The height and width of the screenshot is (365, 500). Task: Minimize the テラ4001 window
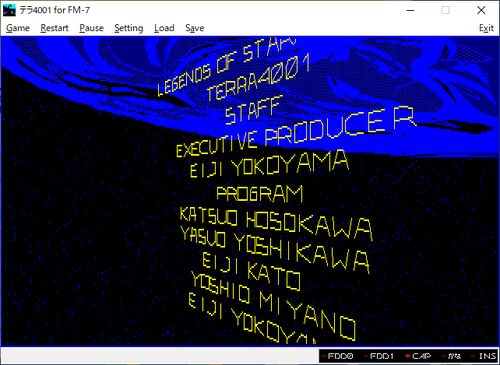[411, 10]
